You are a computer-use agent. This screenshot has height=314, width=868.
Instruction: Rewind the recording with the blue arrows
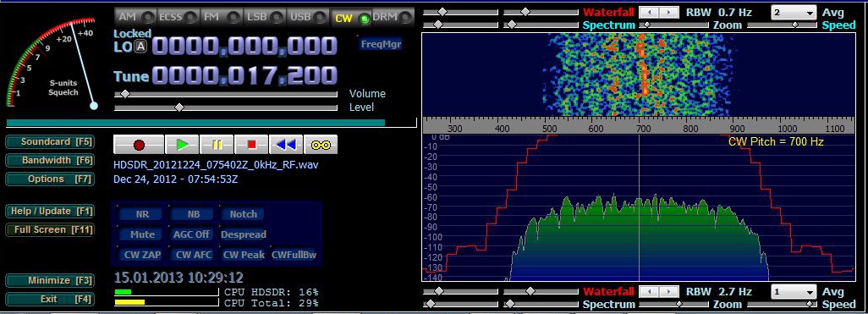pyautogui.click(x=286, y=145)
